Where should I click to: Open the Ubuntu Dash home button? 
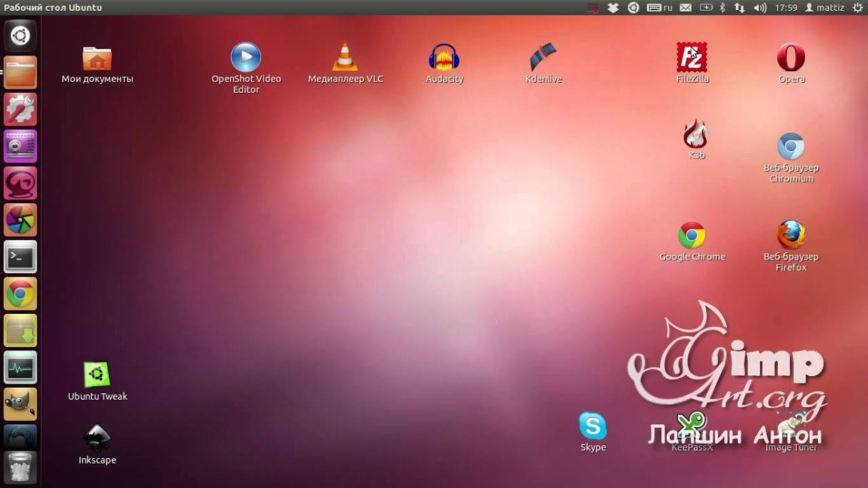coord(20,36)
